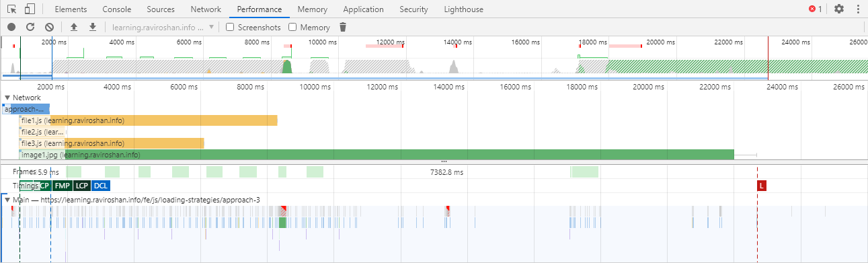
Task: Click the red error count badge
Action: tap(816, 9)
